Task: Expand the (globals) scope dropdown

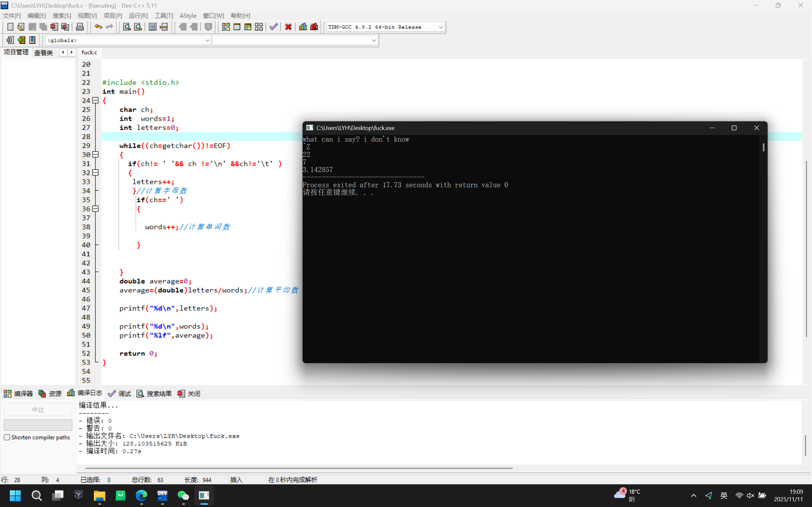Action: point(207,40)
